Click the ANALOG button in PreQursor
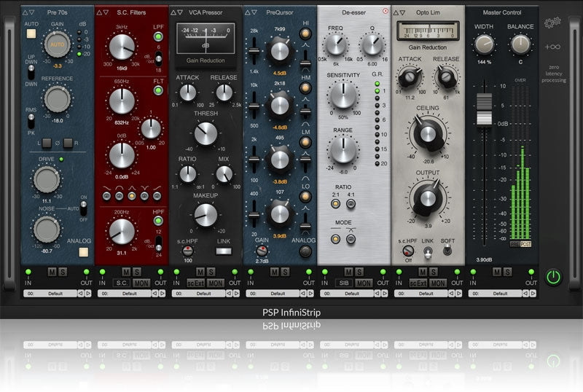This screenshot has height=392, width=583. (305, 251)
